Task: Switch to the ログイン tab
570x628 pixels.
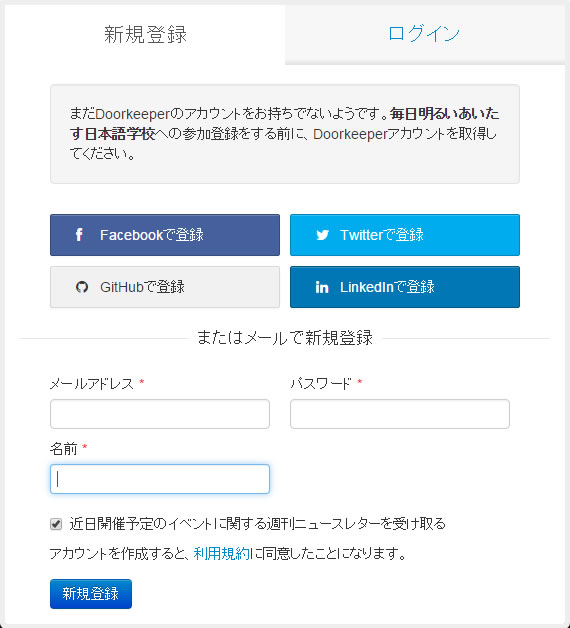Action: pos(425,34)
